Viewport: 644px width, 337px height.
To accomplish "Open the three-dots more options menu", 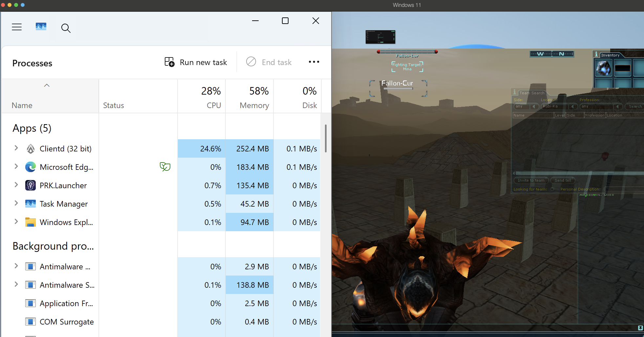I will pyautogui.click(x=314, y=62).
